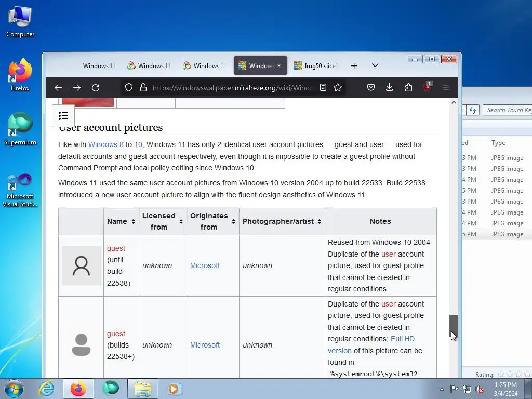Click user link in second row notes
Screen dimensions: 532x399
tap(389, 304)
